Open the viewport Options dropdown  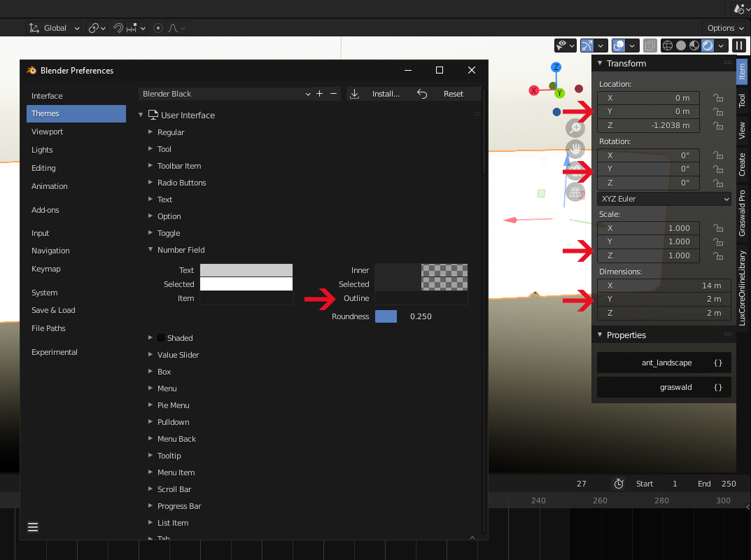(725, 28)
